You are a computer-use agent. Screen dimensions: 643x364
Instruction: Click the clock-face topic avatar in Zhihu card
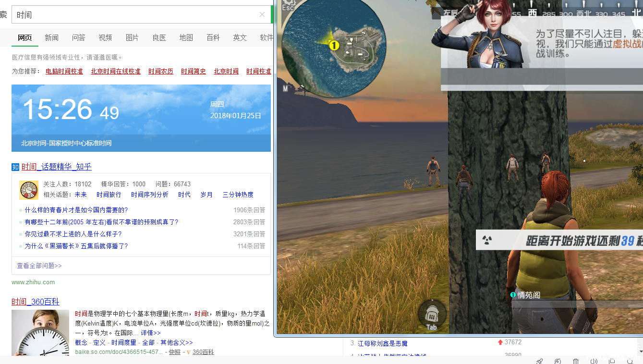pos(29,190)
